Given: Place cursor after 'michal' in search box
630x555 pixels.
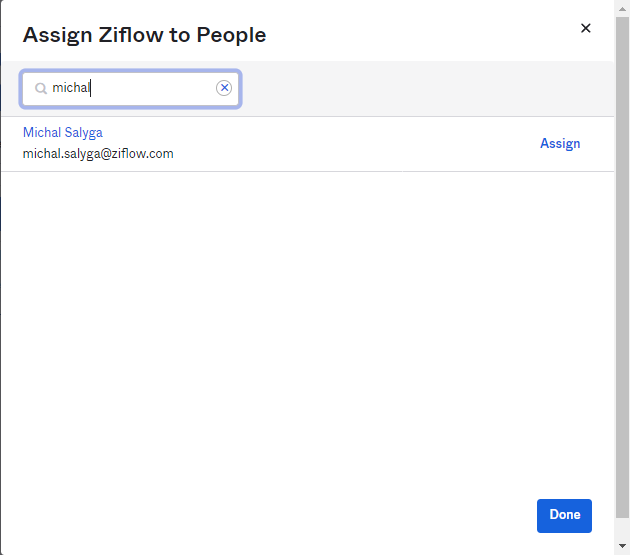Looking at the screenshot, I should (92, 88).
